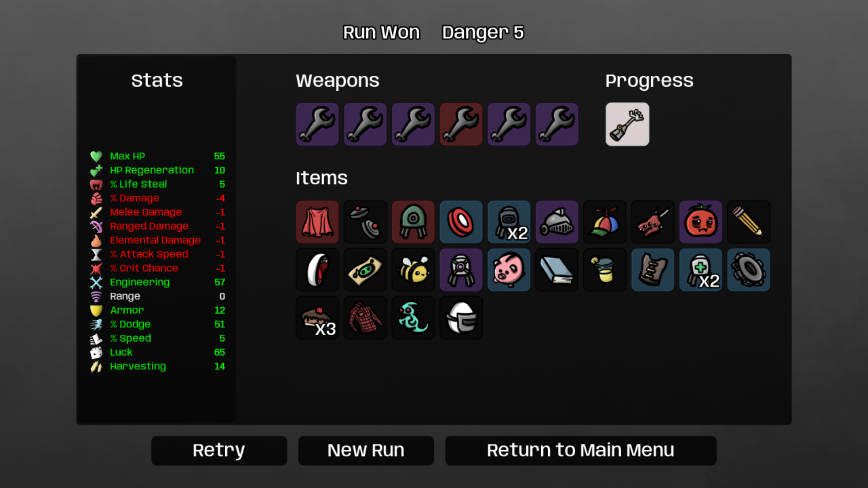Image resolution: width=868 pixels, height=488 pixels.
Task: Select the Engineering stat row
Action: 157,283
